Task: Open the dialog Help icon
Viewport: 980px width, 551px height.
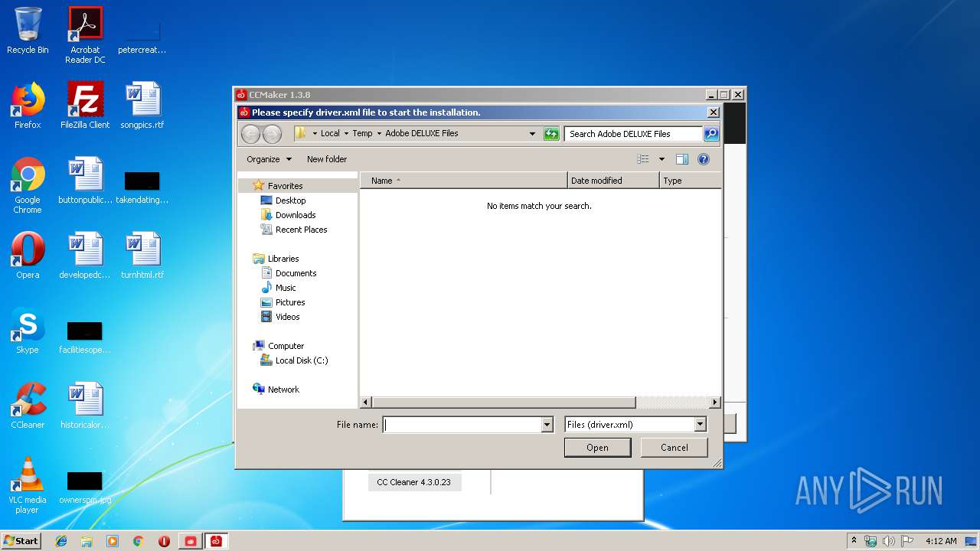Action: coord(704,159)
